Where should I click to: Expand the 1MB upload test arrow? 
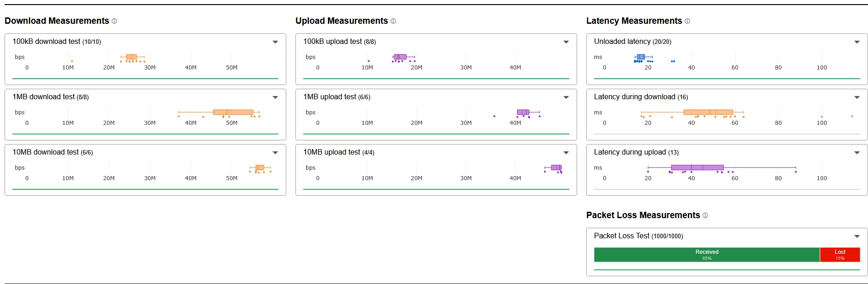tap(566, 97)
